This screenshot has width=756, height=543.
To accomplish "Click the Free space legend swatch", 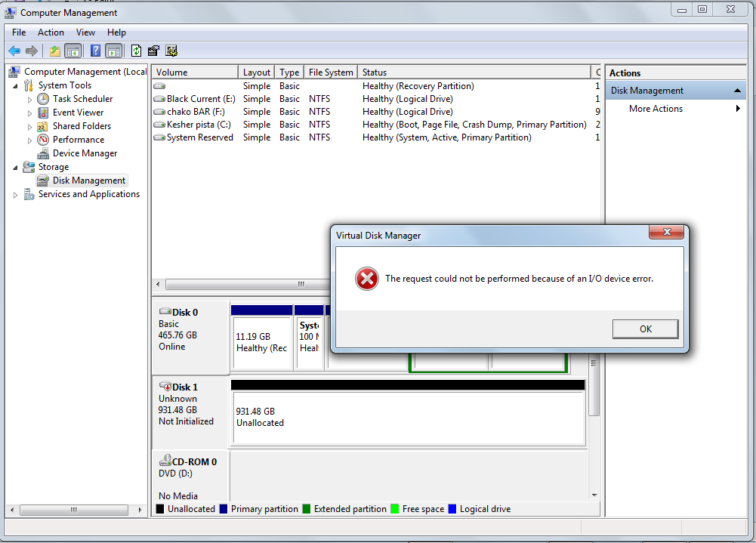I will [x=394, y=509].
